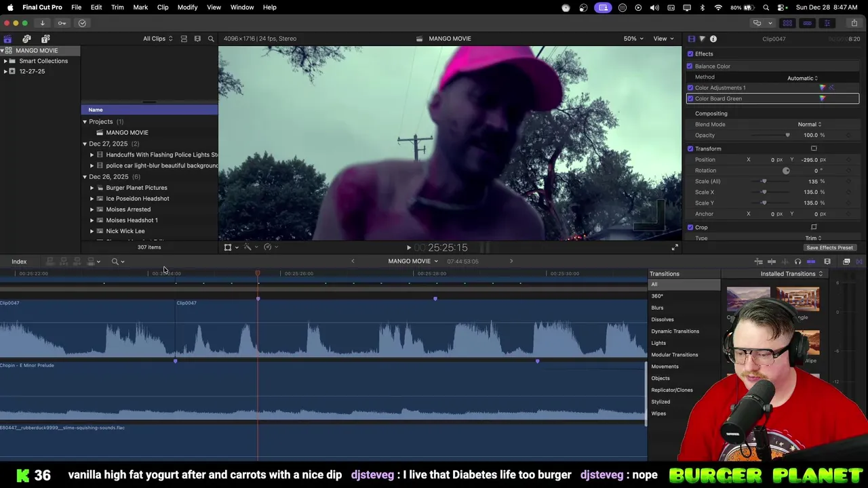The width and height of the screenshot is (868, 488).
Task: Open the Video inspector tab icon
Action: click(691, 39)
